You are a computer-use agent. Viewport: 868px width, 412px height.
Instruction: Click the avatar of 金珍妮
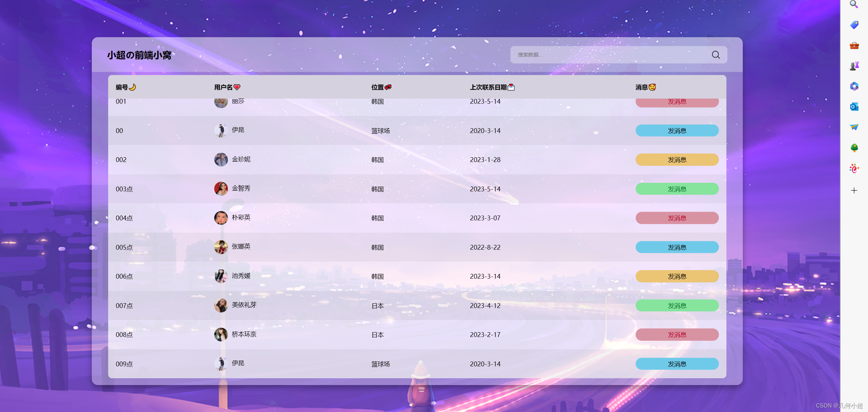(221, 160)
